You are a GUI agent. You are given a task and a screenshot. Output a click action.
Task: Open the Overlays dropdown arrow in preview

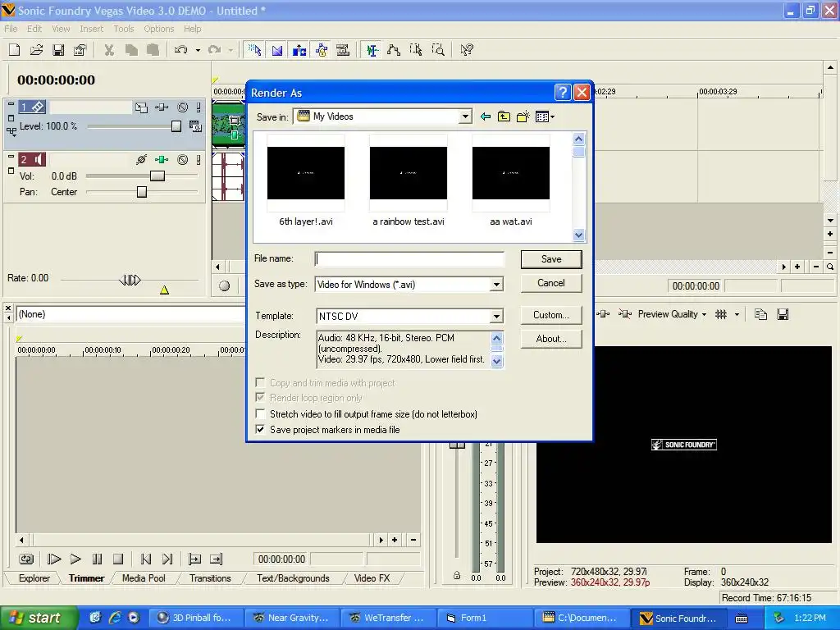(x=737, y=314)
